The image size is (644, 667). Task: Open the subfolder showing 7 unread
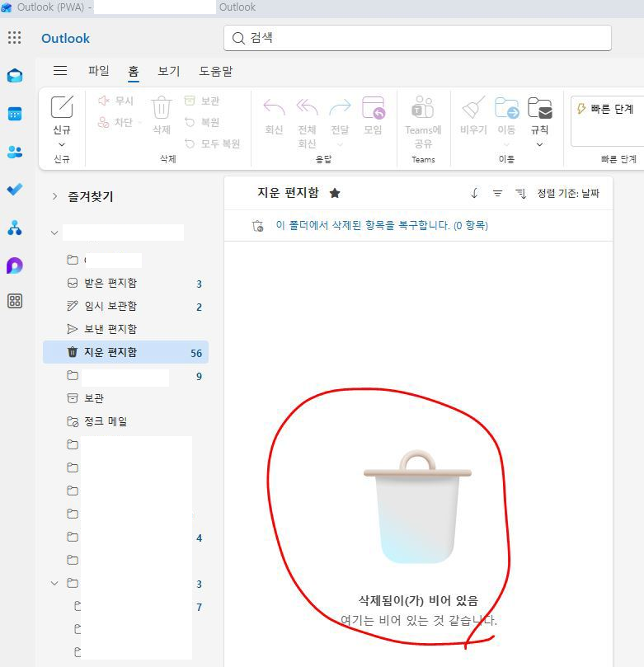pos(125,607)
